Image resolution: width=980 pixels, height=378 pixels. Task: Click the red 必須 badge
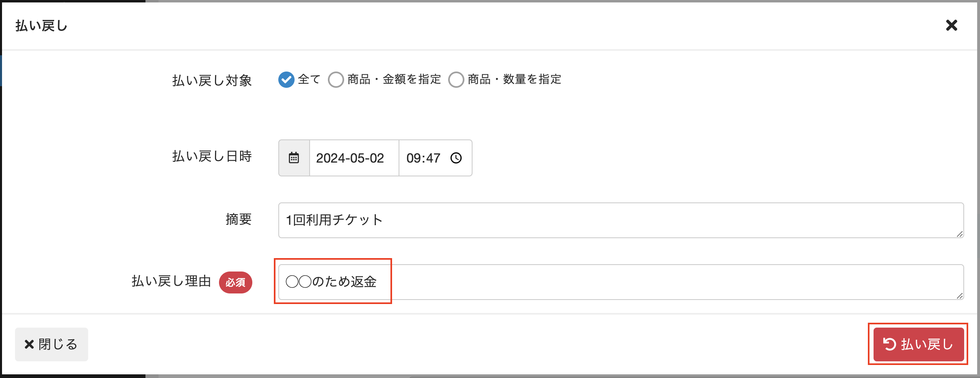pyautogui.click(x=236, y=282)
